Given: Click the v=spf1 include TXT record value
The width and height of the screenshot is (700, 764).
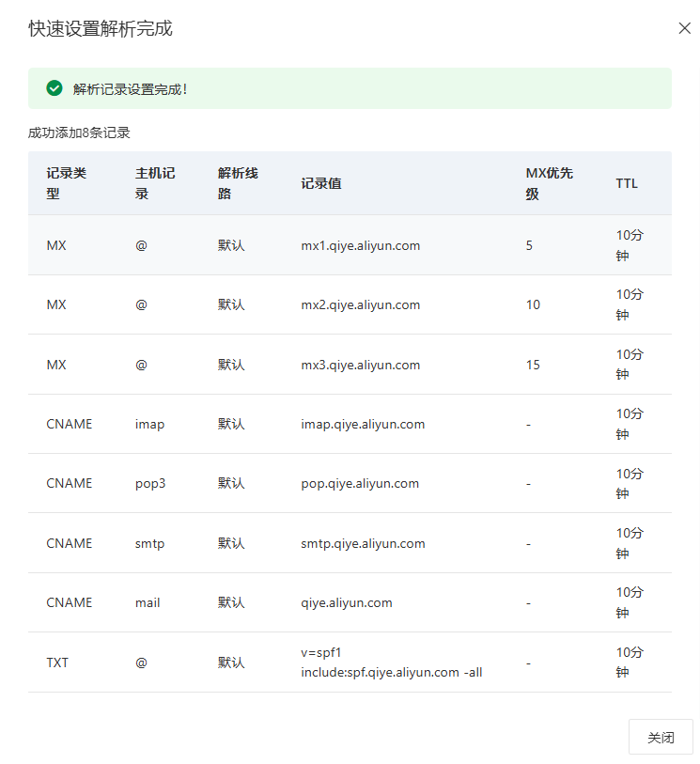Looking at the screenshot, I should tap(392, 663).
